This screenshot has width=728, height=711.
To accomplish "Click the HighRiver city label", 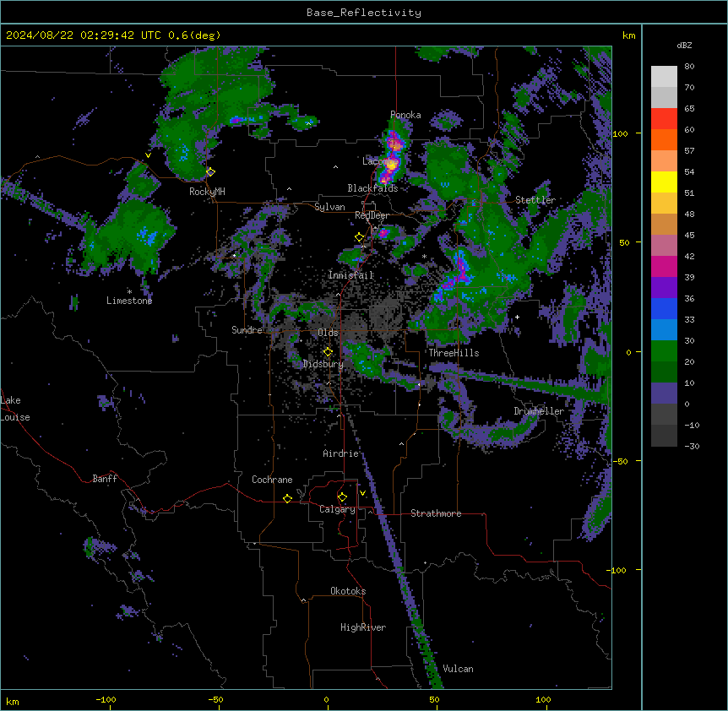I will pyautogui.click(x=363, y=627).
